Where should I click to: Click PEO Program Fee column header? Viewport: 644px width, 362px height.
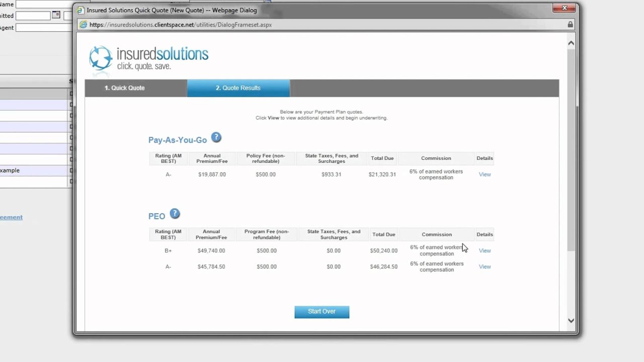pyautogui.click(x=267, y=234)
